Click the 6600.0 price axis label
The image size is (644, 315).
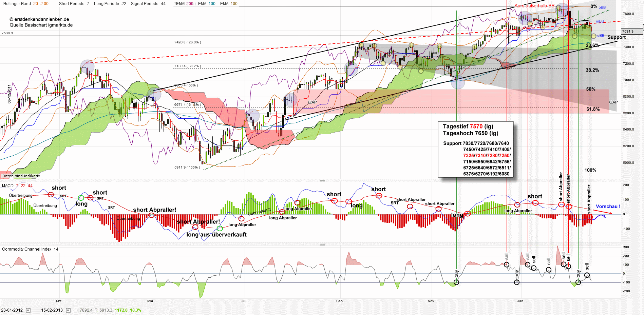pos(628,113)
